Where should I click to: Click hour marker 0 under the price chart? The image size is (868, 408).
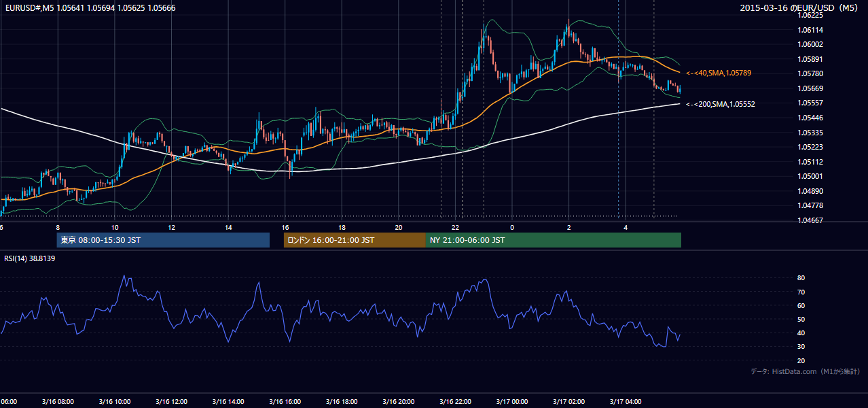[512, 227]
